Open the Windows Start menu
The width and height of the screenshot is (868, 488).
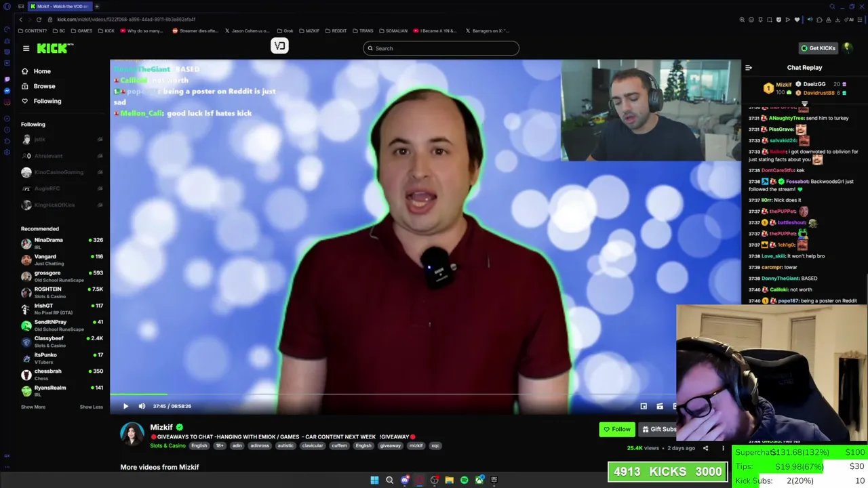(x=374, y=480)
